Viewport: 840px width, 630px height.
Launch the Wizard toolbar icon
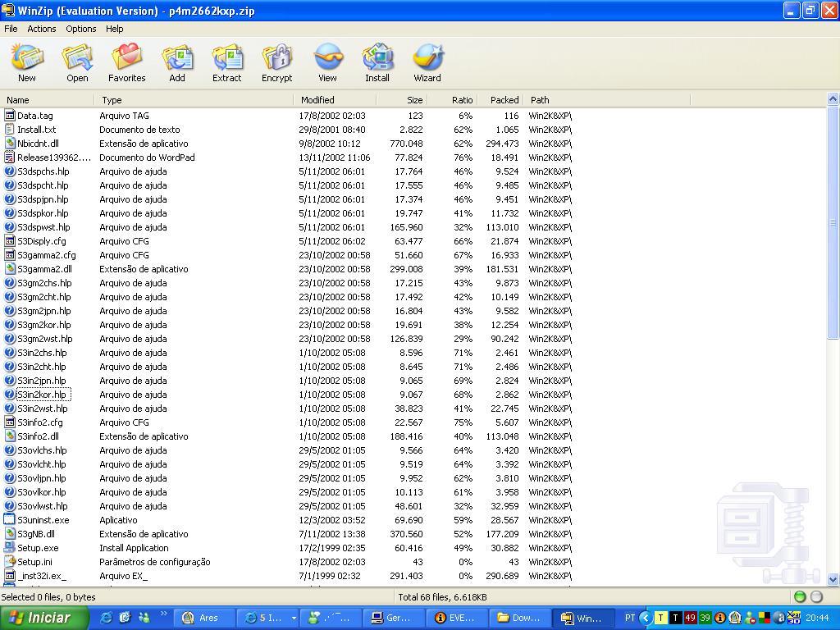[x=427, y=62]
